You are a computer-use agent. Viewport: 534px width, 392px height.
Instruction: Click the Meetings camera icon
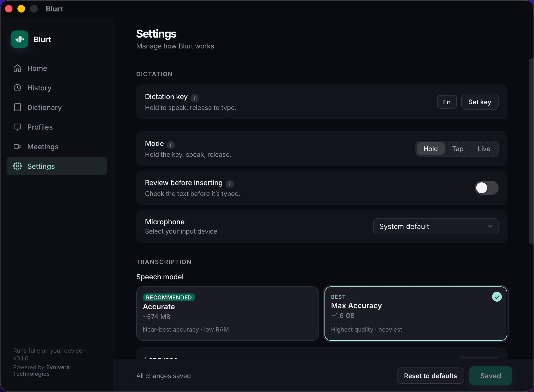[17, 147]
